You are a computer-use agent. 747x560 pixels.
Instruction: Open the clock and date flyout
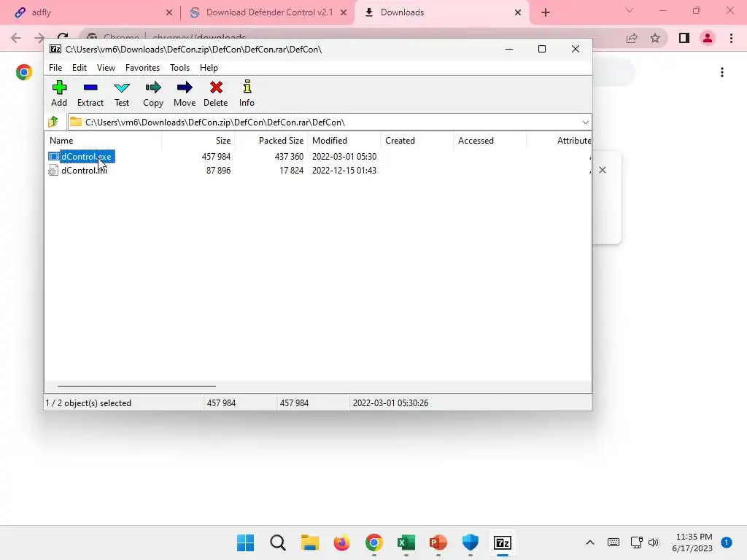tap(692, 542)
